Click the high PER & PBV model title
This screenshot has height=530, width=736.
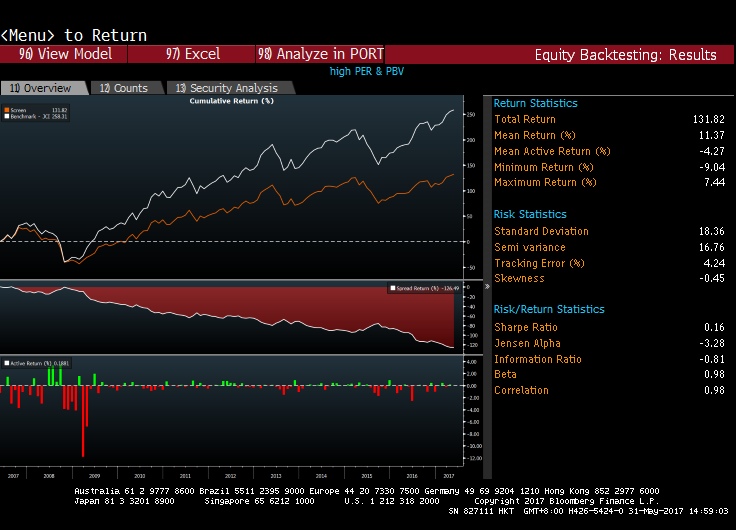click(x=367, y=71)
